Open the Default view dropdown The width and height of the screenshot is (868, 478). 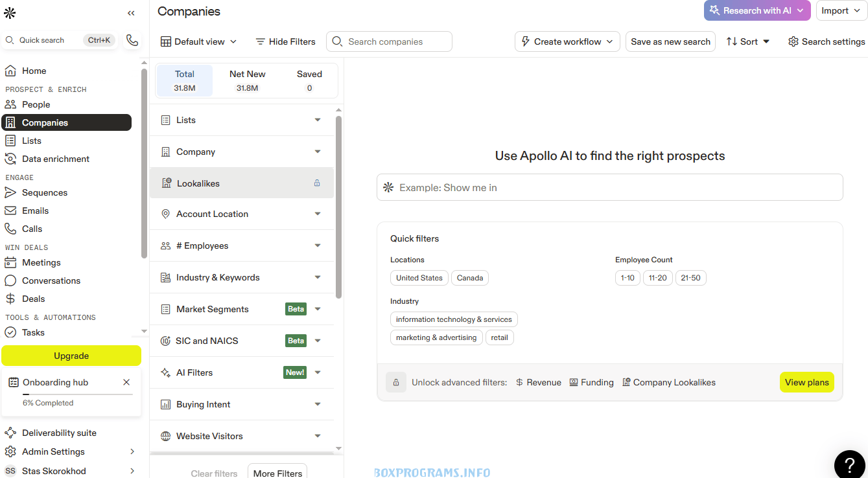(198, 41)
